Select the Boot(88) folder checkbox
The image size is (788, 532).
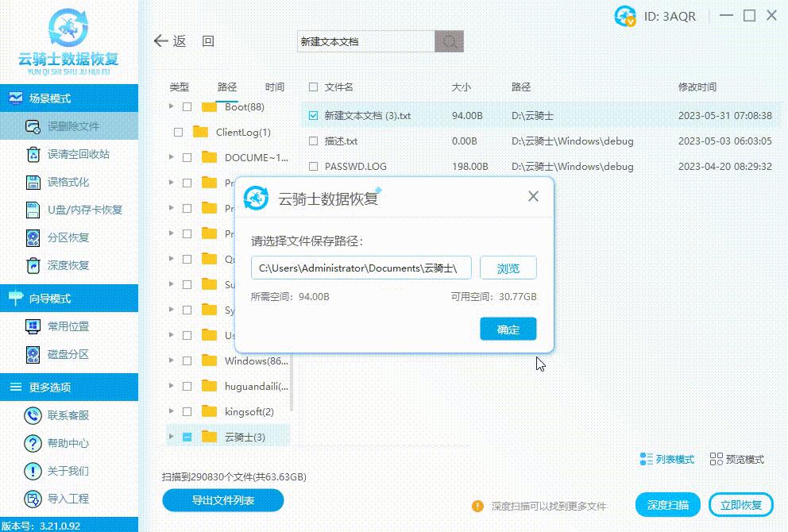187,106
